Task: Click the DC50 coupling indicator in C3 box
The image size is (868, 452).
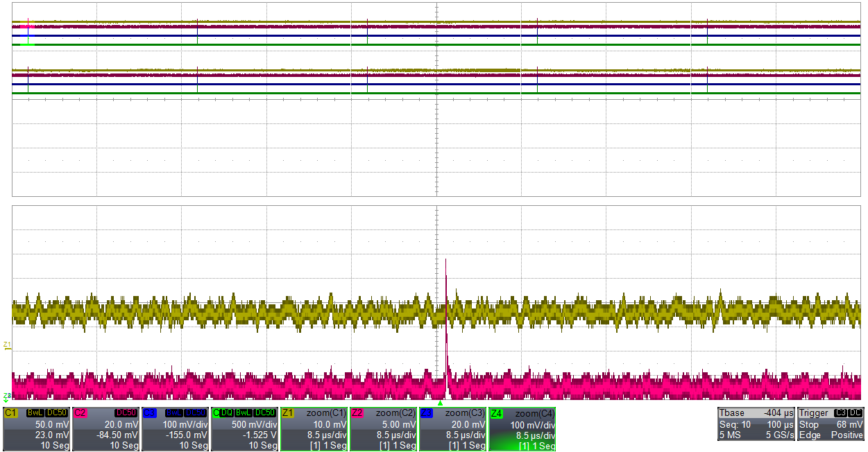Action: pos(196,413)
